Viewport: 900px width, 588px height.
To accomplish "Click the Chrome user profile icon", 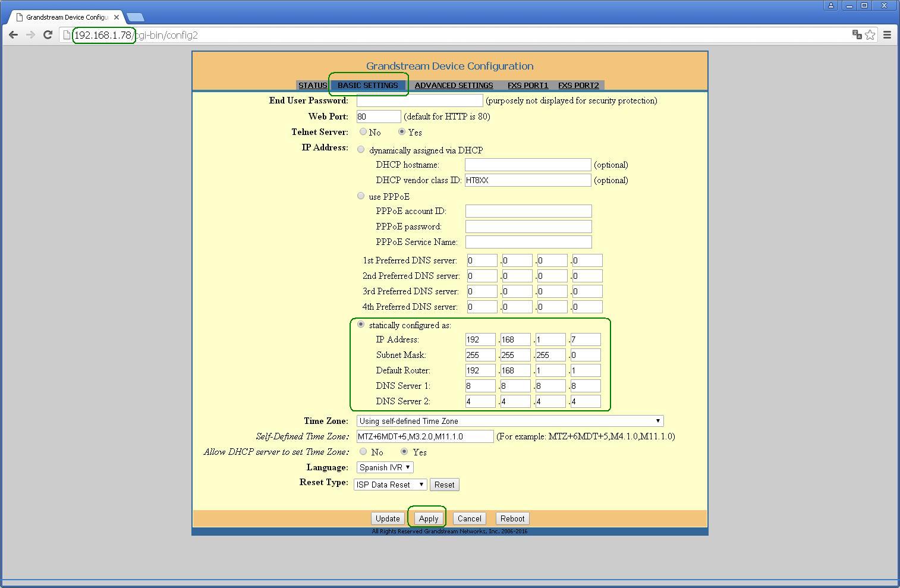I will [x=831, y=5].
